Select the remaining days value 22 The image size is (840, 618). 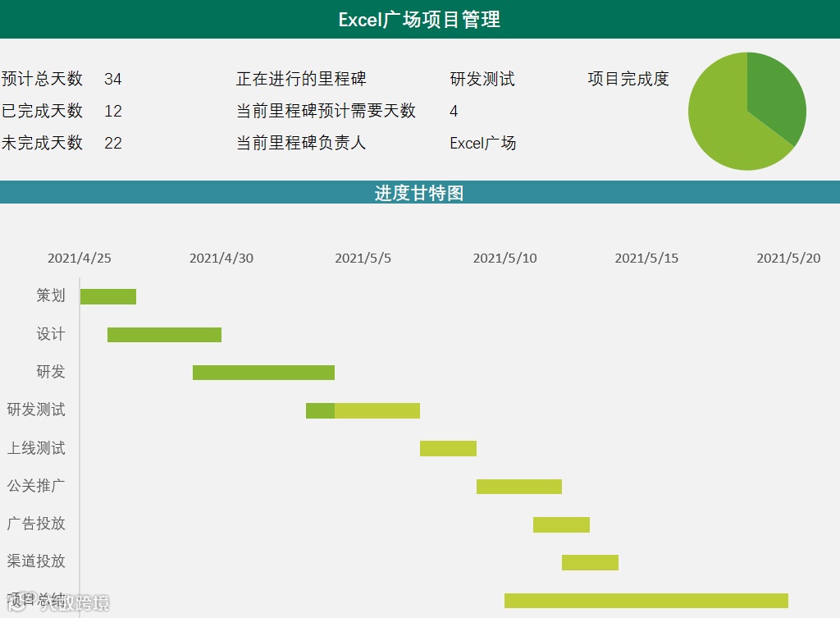(113, 144)
